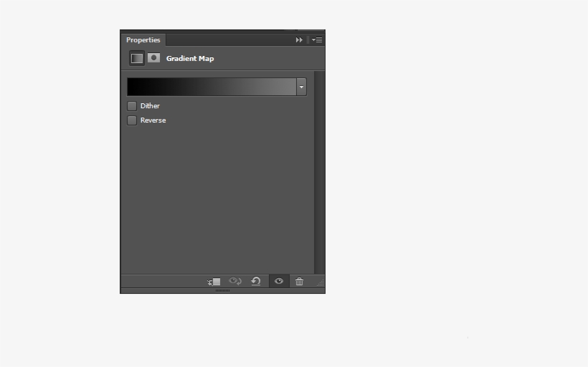Screen dimensions: 588x367
Task: Click the panel vertical scrollbar
Action: tap(320, 173)
